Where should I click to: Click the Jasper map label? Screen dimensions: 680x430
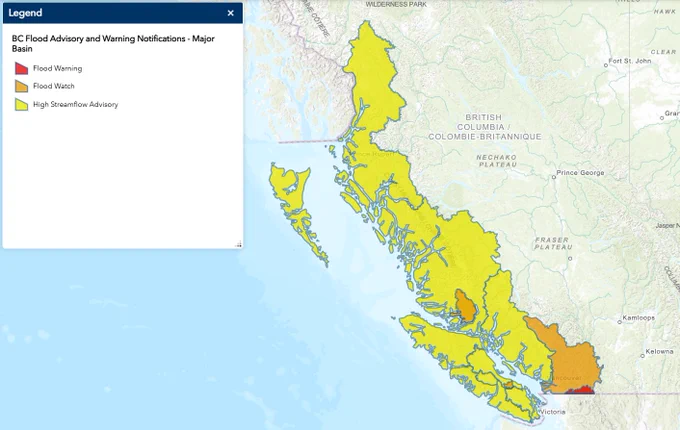tap(668, 225)
